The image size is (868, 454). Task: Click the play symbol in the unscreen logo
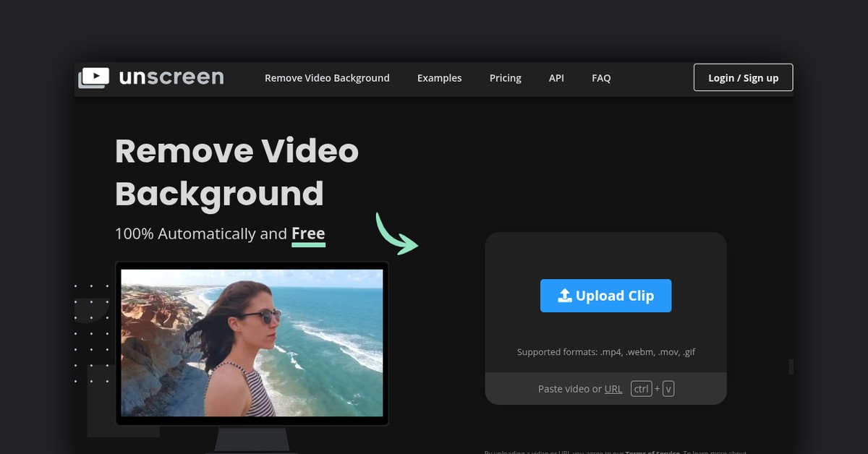tap(95, 75)
